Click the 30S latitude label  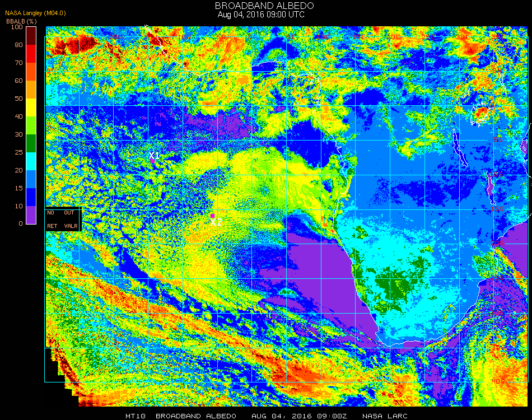[x=497, y=313]
